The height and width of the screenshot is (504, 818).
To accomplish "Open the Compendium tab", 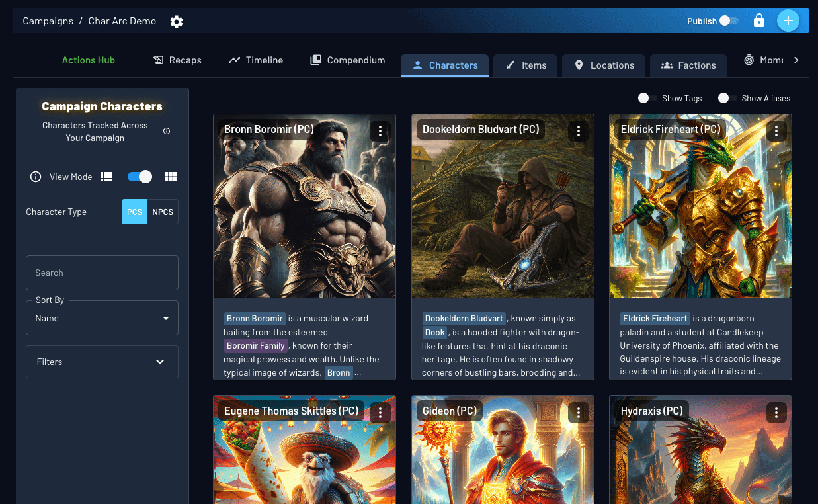I will pyautogui.click(x=347, y=60).
